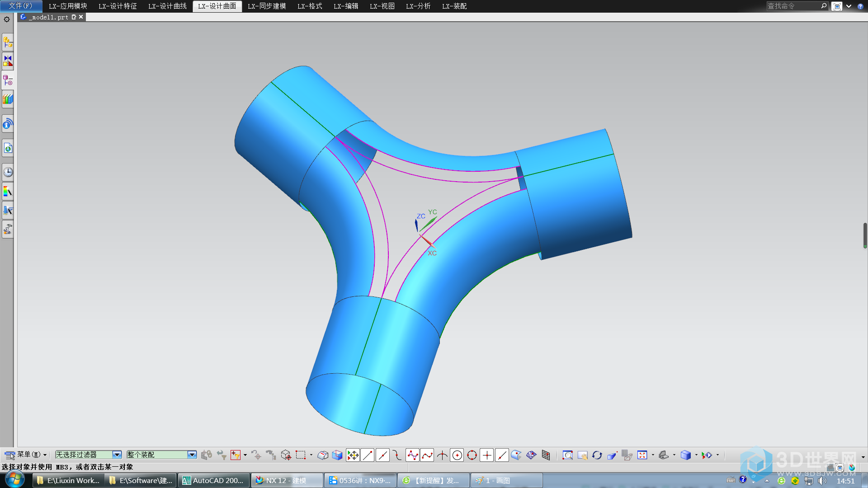Click the Shaded rendering style cube icon
This screenshot has height=488, width=868.
[686, 455]
